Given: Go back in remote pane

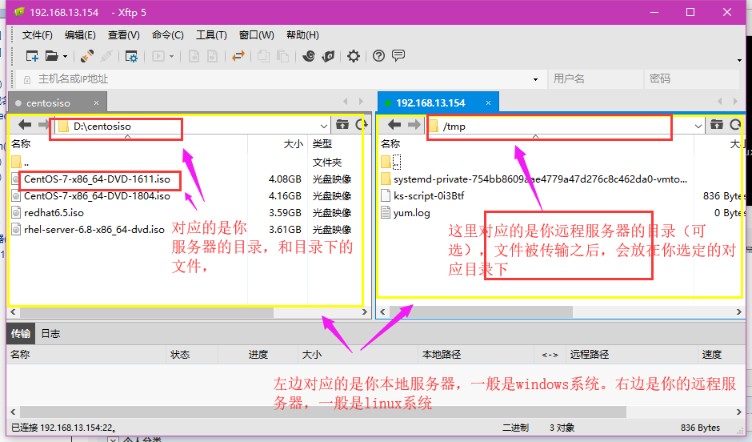Looking at the screenshot, I should (394, 125).
